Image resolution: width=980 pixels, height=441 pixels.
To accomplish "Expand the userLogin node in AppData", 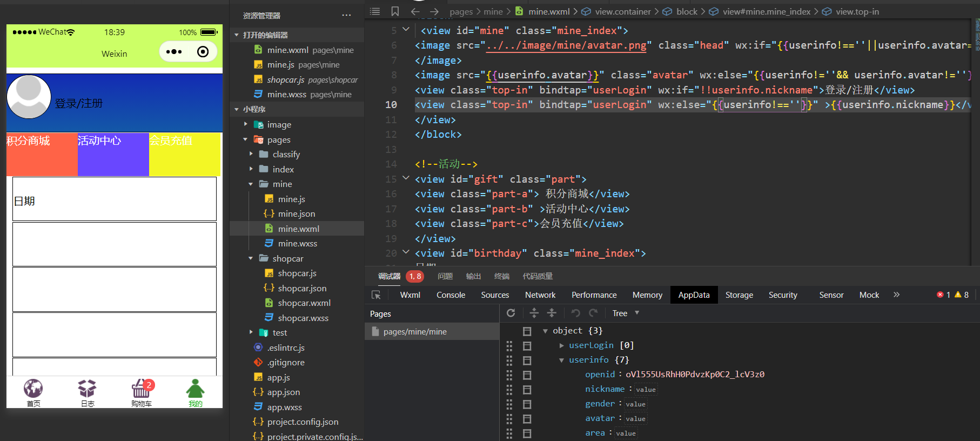I will pyautogui.click(x=562, y=345).
